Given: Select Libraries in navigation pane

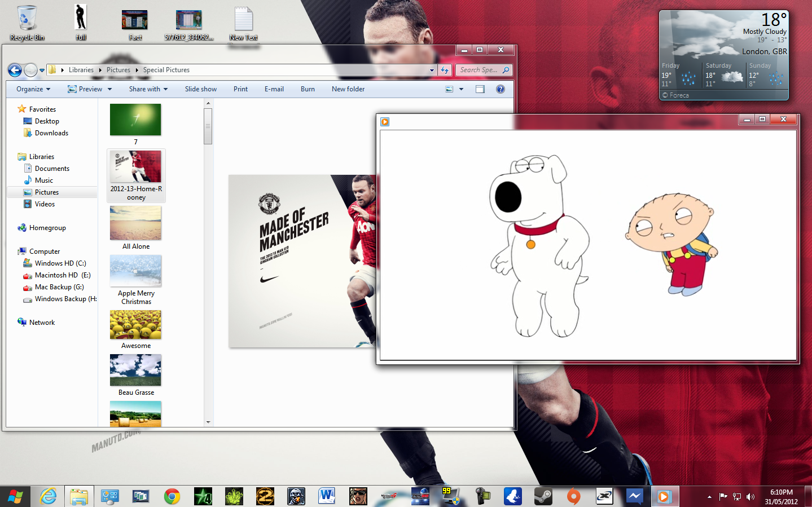Looking at the screenshot, I should pos(42,157).
